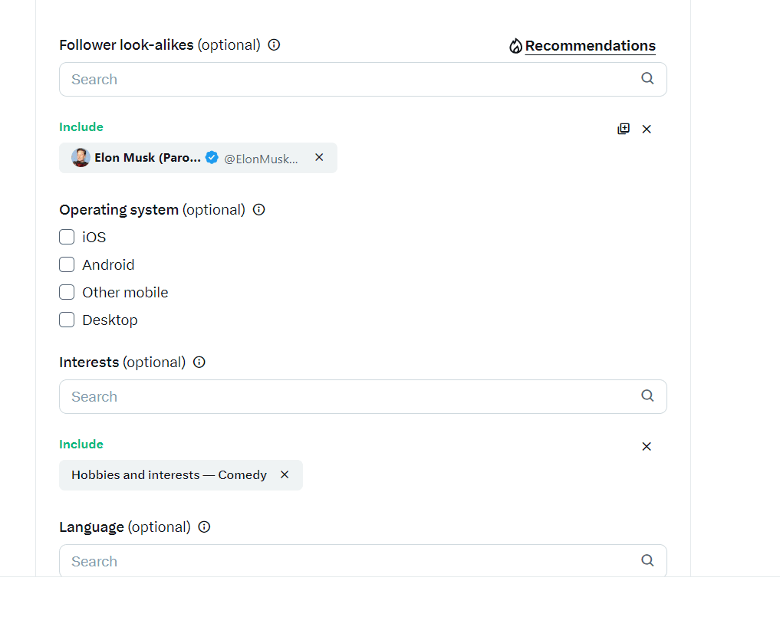Click the magnifier in Language search
Image resolution: width=780 pixels, height=620 pixels.
click(x=647, y=560)
